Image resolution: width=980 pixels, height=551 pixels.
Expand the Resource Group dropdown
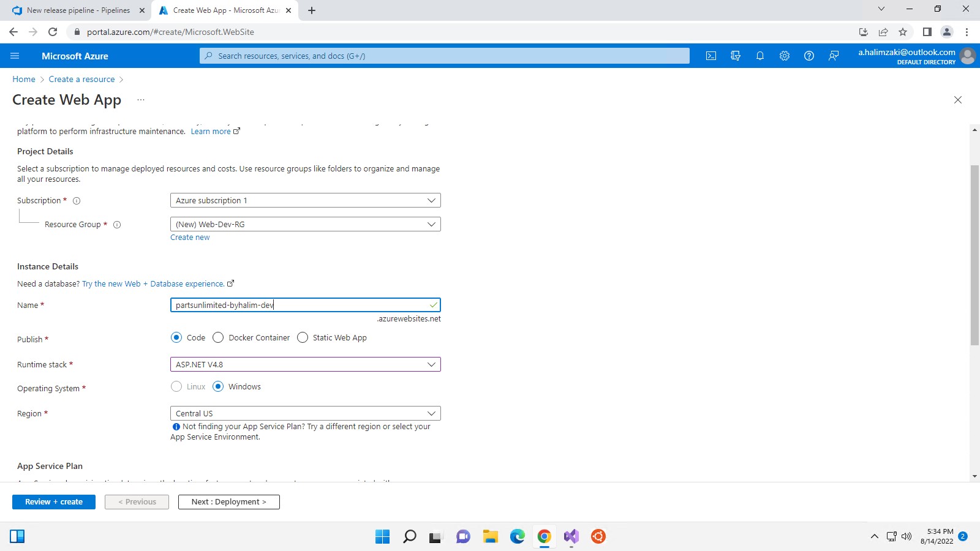point(306,225)
